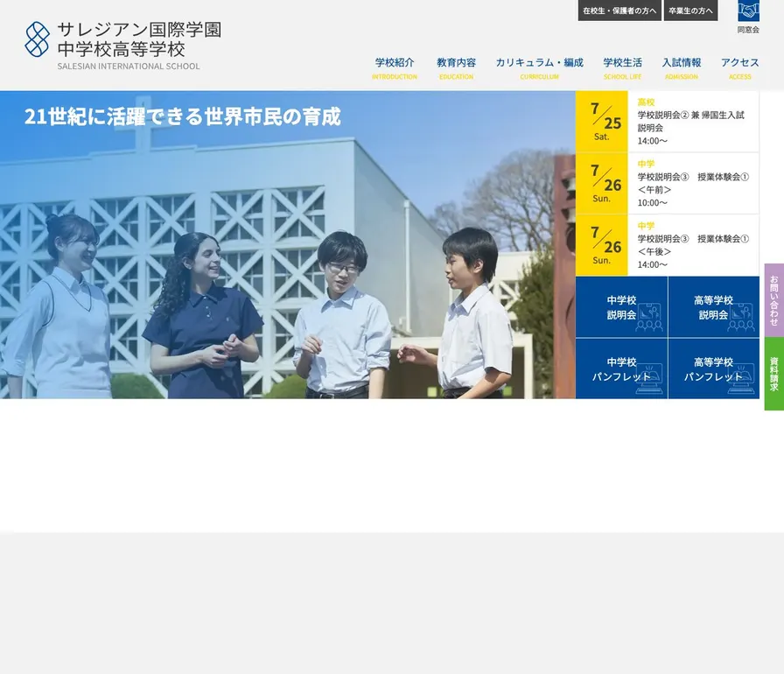Open 卒業生の方へ page

[690, 11]
